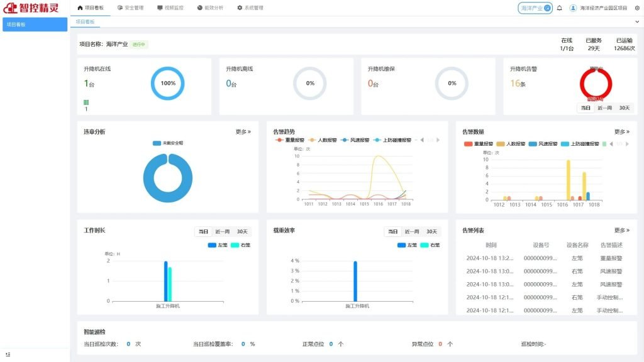Viewport: 644px width, 362px height.
Task: Expand 更多 in 告警列表 panel
Action: (621, 231)
